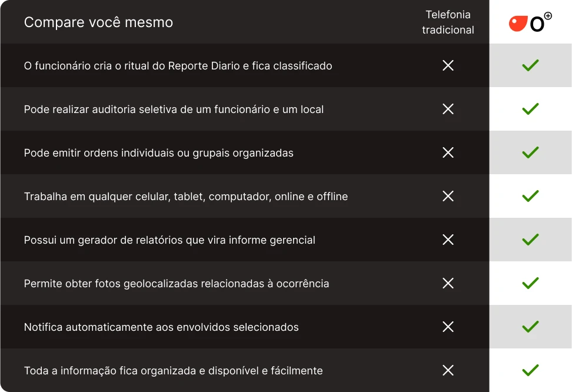The height and width of the screenshot is (392, 572).
Task: Click the X icon for ordens individuais row
Action: click(x=448, y=152)
